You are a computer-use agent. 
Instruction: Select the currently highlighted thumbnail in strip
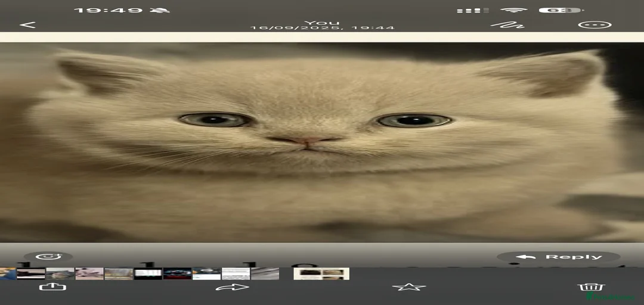click(x=321, y=273)
